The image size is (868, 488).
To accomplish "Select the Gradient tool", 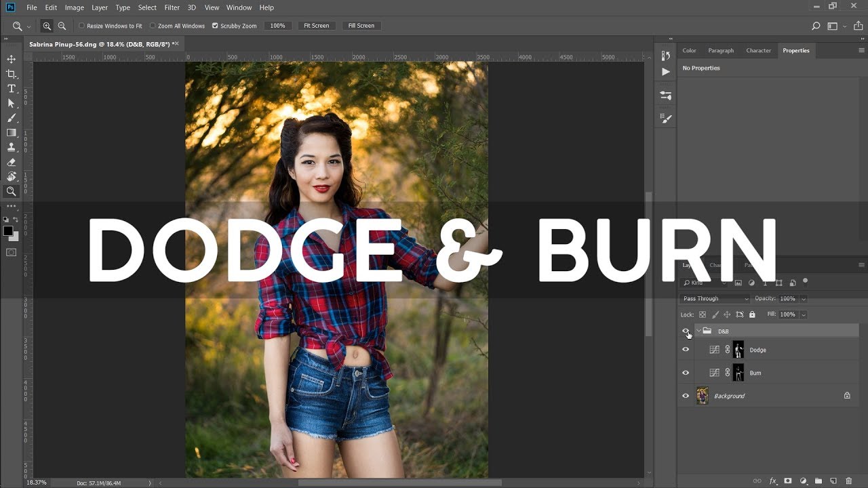I will (x=11, y=133).
